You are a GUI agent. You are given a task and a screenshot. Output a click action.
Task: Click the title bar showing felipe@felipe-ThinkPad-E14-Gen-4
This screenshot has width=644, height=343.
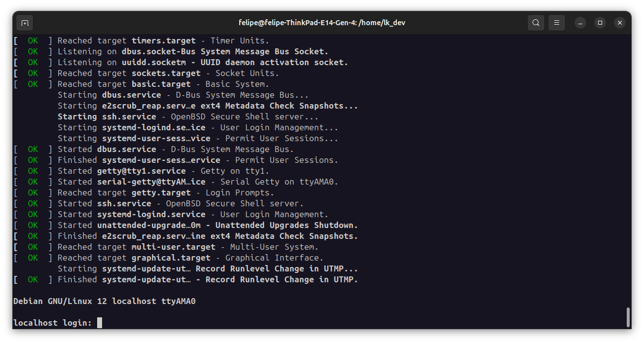pyautogui.click(x=322, y=23)
